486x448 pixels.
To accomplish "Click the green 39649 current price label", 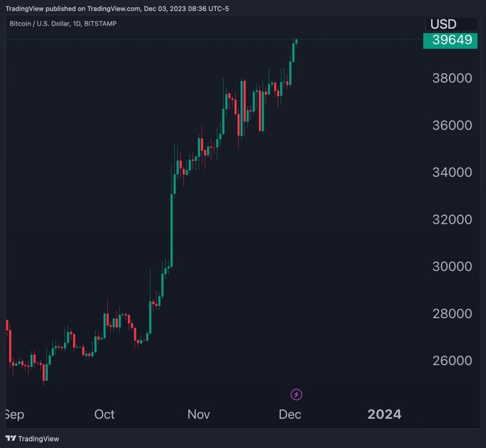I will pos(450,40).
